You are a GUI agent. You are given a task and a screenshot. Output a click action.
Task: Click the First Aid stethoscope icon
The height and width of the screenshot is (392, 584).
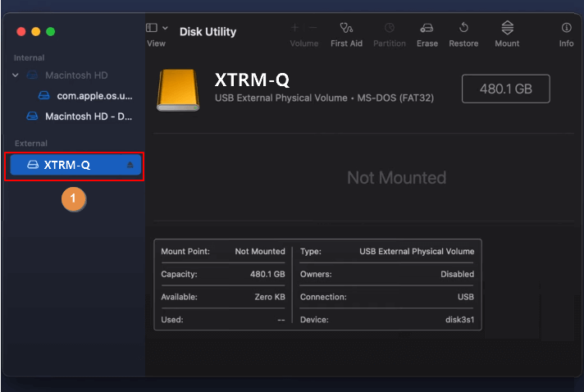[346, 28]
